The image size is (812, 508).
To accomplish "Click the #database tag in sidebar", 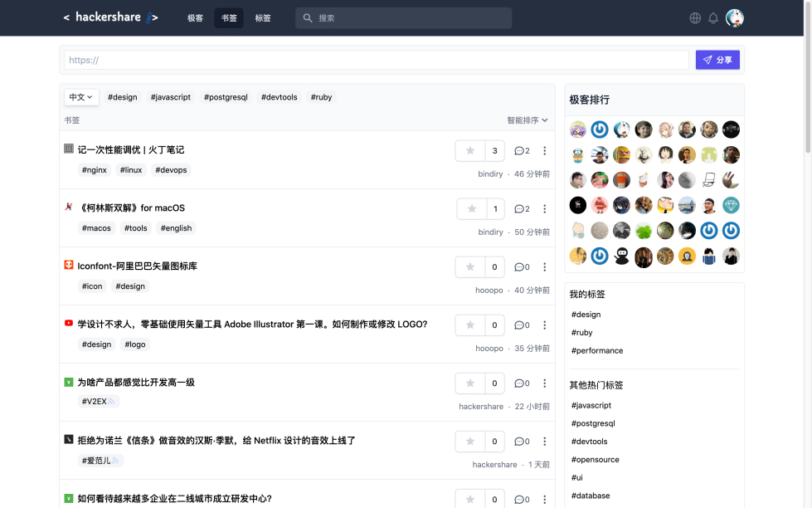I will [591, 496].
